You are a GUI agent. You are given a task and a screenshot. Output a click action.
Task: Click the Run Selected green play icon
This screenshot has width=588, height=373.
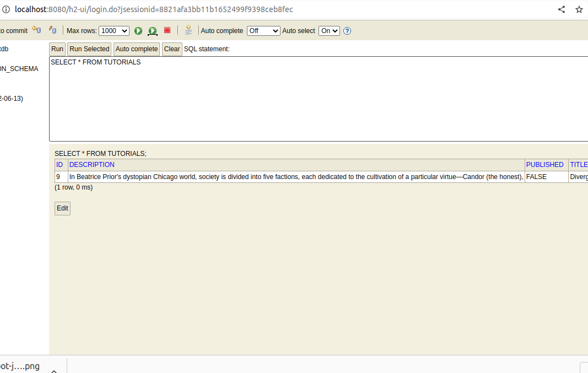tap(153, 31)
